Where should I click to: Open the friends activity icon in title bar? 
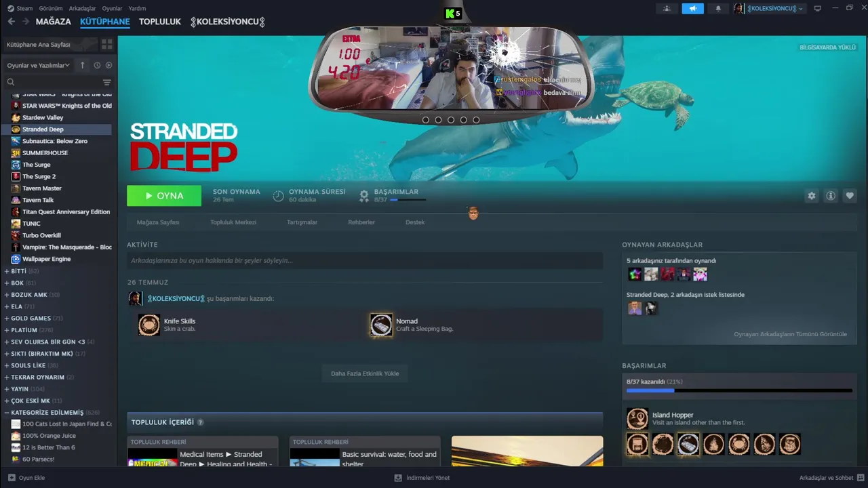tap(667, 9)
